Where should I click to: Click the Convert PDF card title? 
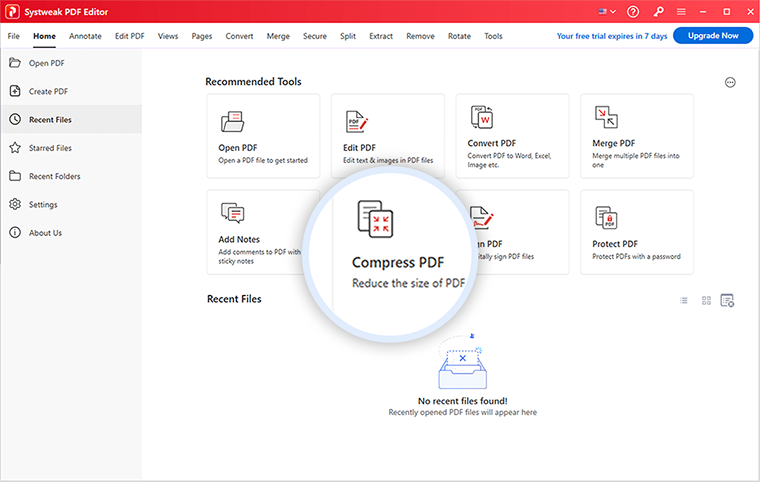[491, 143]
